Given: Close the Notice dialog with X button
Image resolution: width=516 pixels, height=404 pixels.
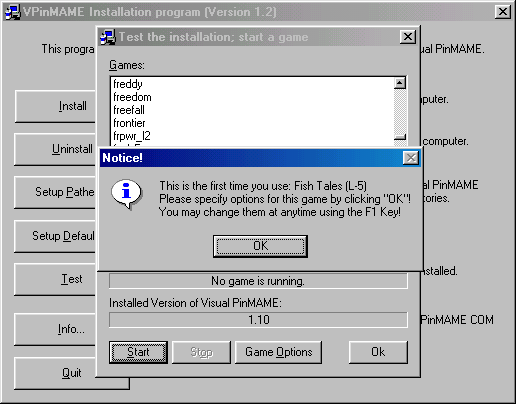Looking at the screenshot, I should click(411, 158).
